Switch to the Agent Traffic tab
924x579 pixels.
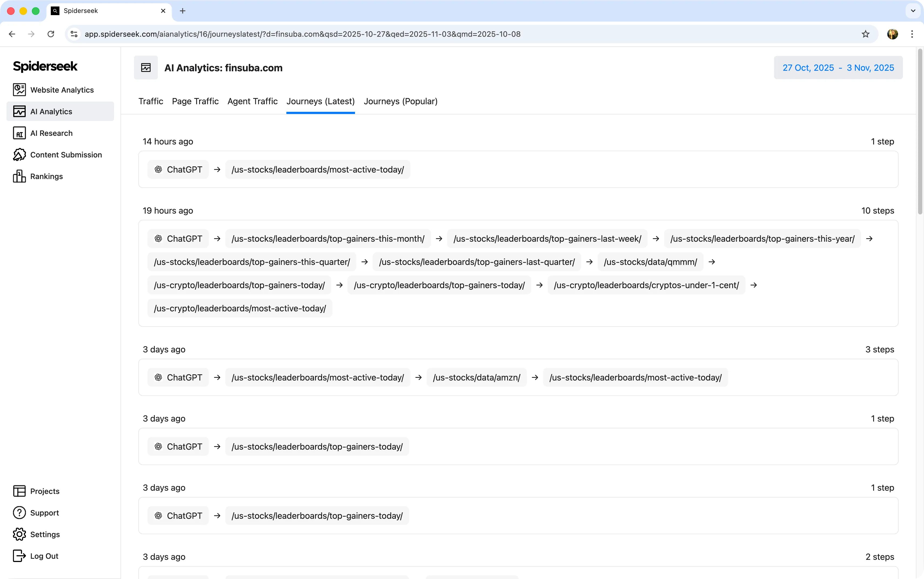tap(252, 101)
